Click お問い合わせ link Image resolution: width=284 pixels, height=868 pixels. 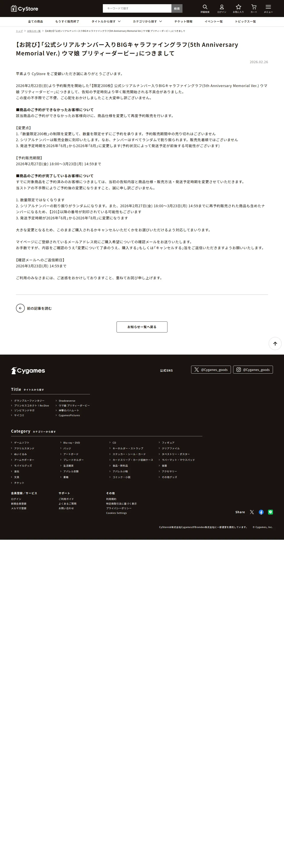(x=66, y=508)
